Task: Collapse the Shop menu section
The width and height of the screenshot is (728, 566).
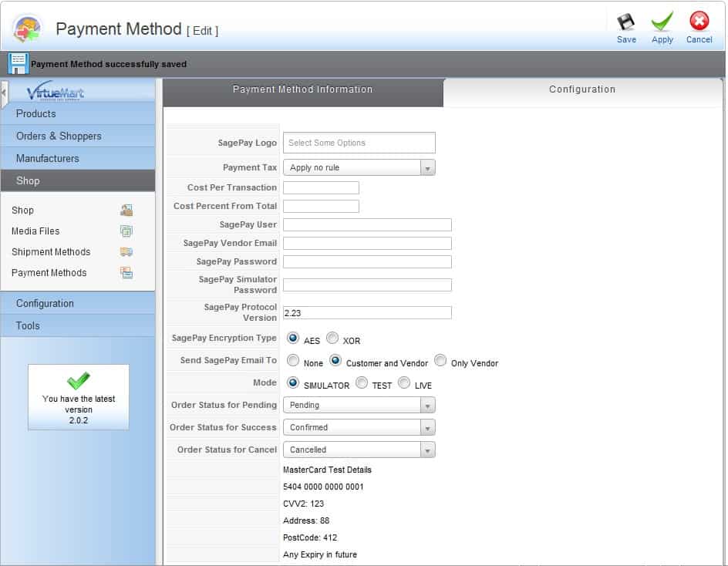Action: pos(78,180)
